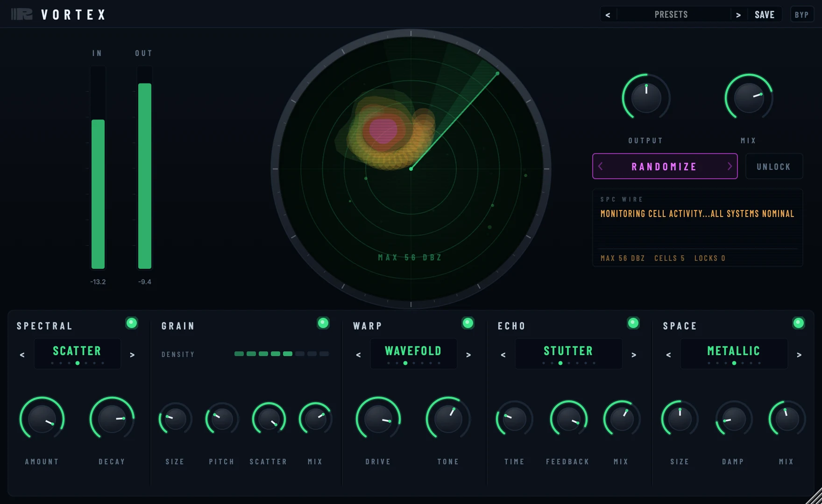Click the pink storm cell on radar
The image size is (822, 504).
click(383, 130)
